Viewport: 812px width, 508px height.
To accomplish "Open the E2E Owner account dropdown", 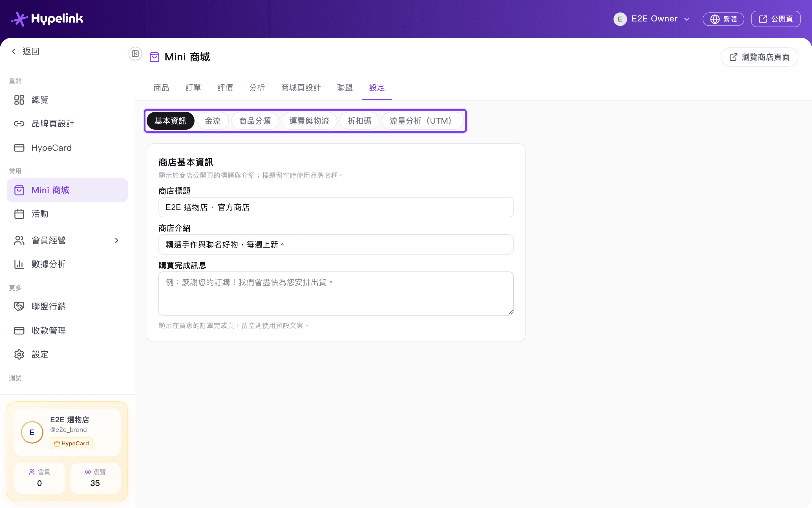I will pyautogui.click(x=652, y=19).
